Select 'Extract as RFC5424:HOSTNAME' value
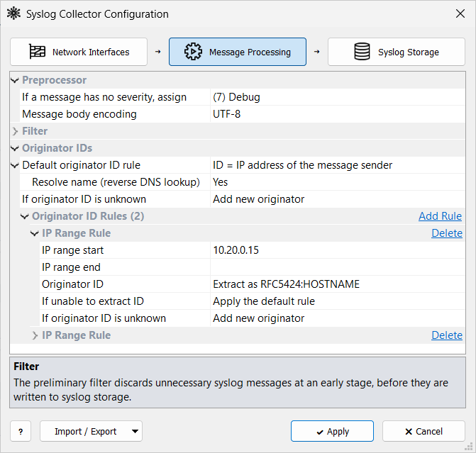This screenshot has width=476, height=453. tap(338, 284)
